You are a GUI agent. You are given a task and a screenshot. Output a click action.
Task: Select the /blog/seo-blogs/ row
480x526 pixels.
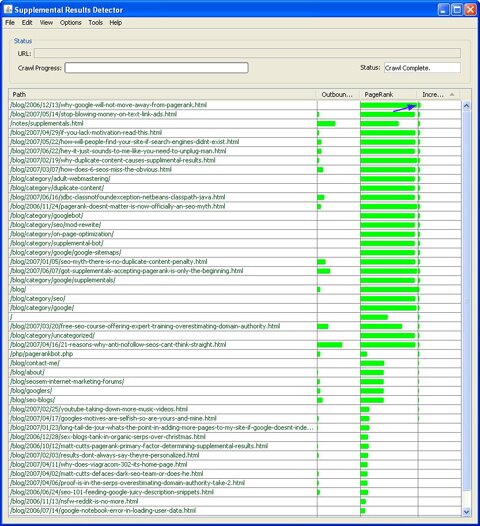pyautogui.click(x=235, y=400)
